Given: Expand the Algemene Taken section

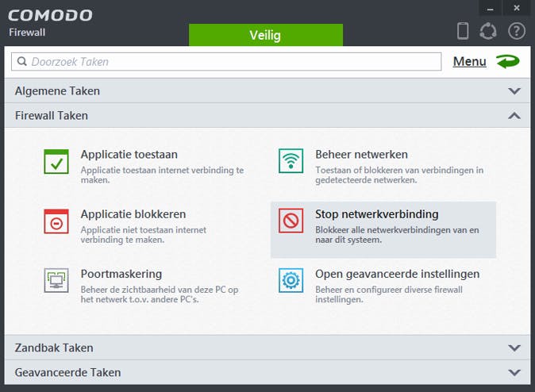Looking at the screenshot, I should pyautogui.click(x=514, y=91).
